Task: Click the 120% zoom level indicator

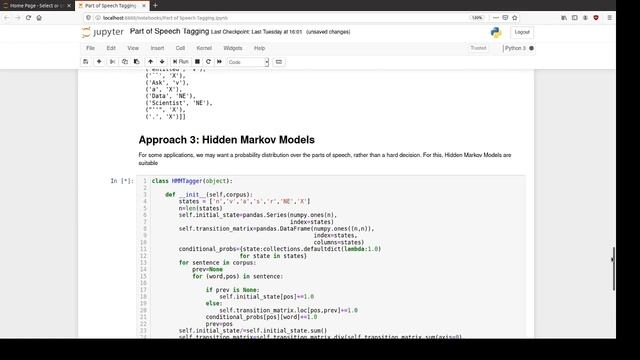Action: 477,18
